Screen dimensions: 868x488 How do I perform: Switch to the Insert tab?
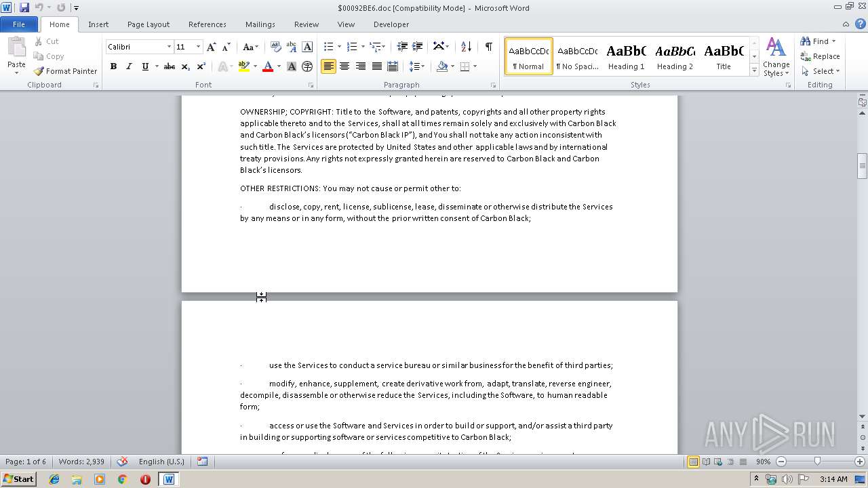pos(98,24)
